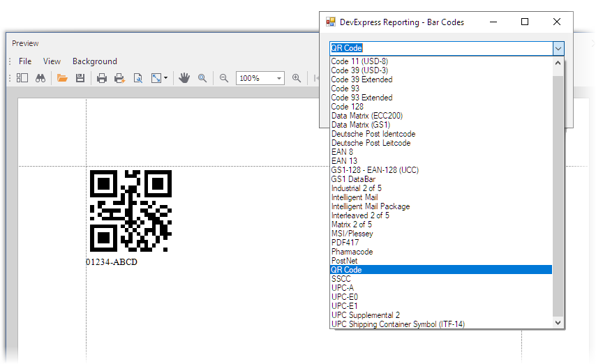This screenshot has height=364, width=596.
Task: Select Deutsche Post Identcode
Action: [441, 134]
